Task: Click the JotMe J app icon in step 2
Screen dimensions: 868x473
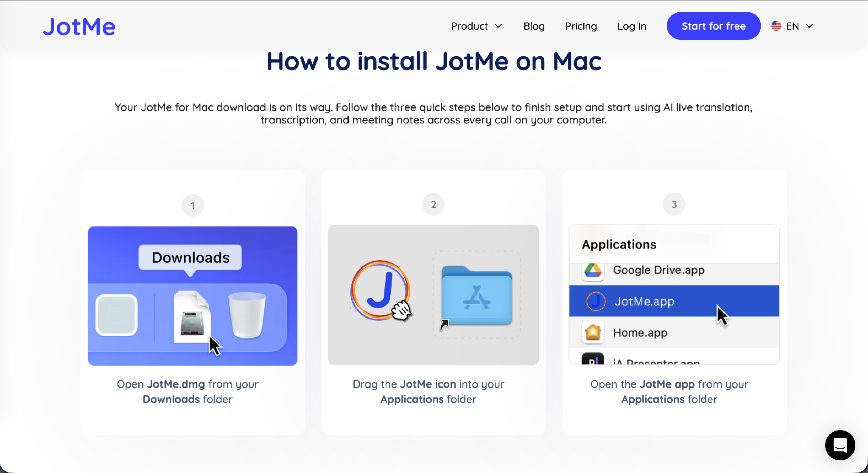Action: point(380,290)
